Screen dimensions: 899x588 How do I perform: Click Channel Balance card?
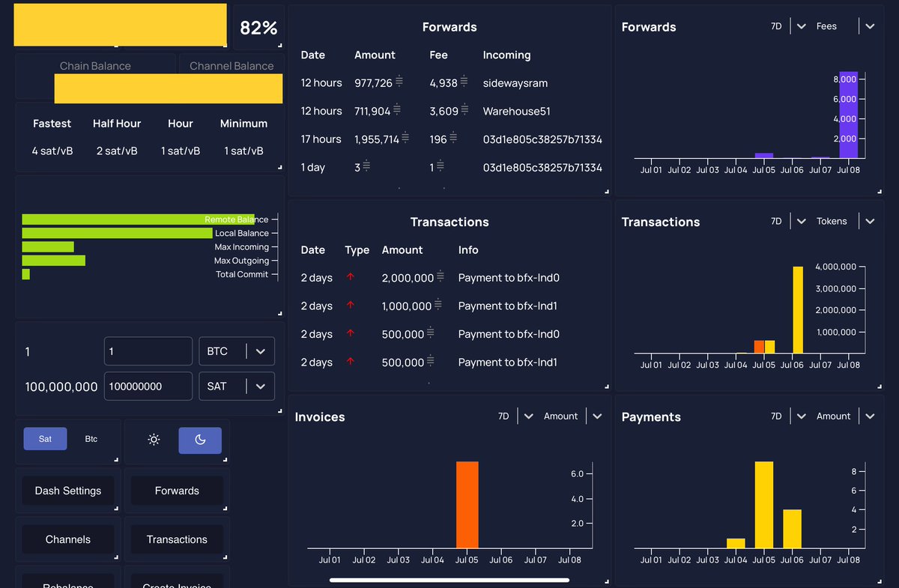click(x=231, y=75)
